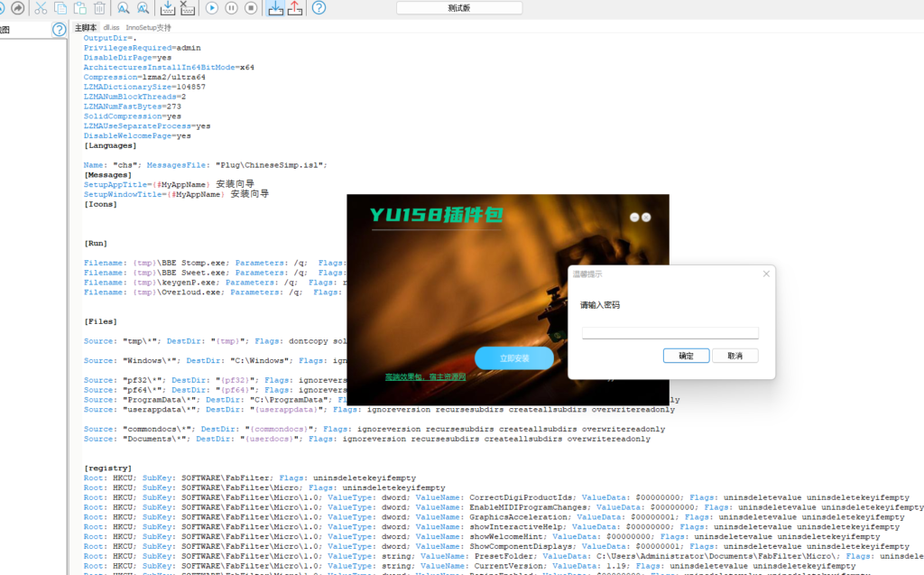924x575 pixels.
Task: Open toolbar help question mark icon
Action: pos(319,8)
